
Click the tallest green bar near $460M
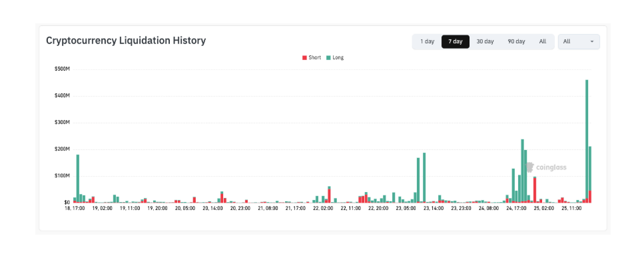(x=587, y=139)
